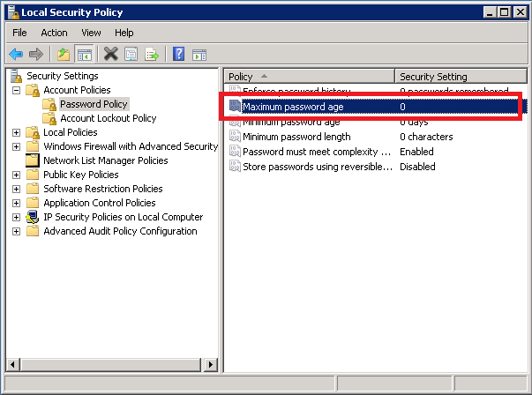Click the Local Security Policy title bar icon
The width and height of the screenshot is (532, 395).
(13, 12)
